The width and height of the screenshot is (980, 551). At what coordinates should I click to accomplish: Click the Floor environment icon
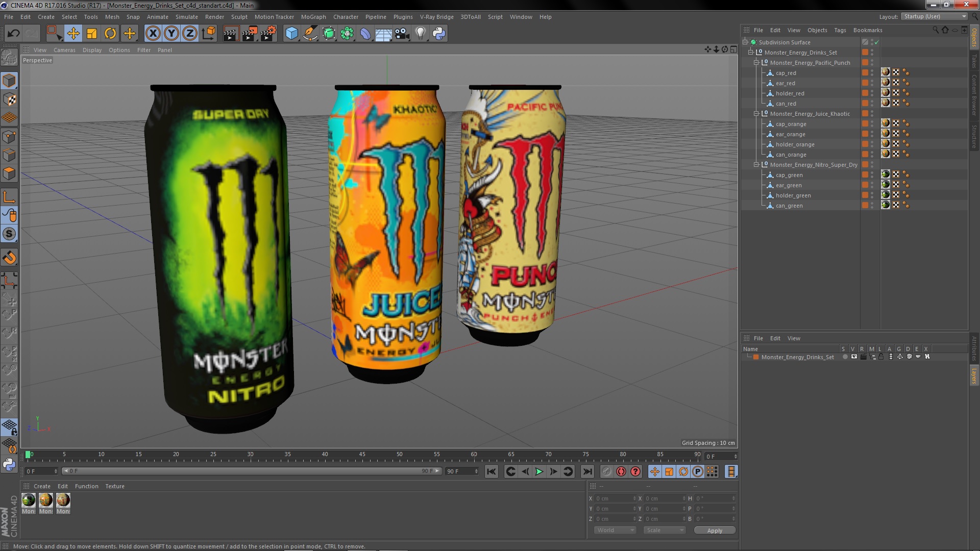[384, 34]
